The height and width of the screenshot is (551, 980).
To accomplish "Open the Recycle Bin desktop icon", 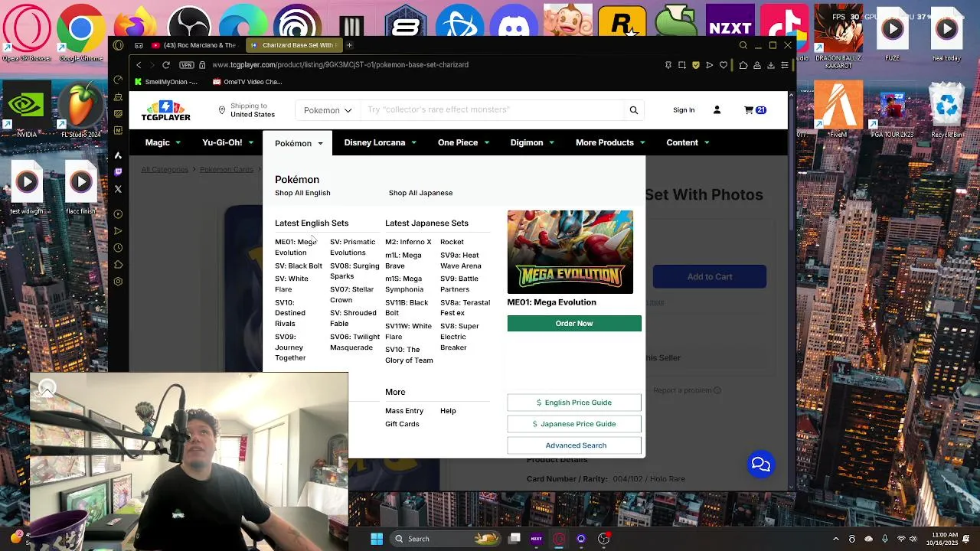I will click(x=947, y=111).
